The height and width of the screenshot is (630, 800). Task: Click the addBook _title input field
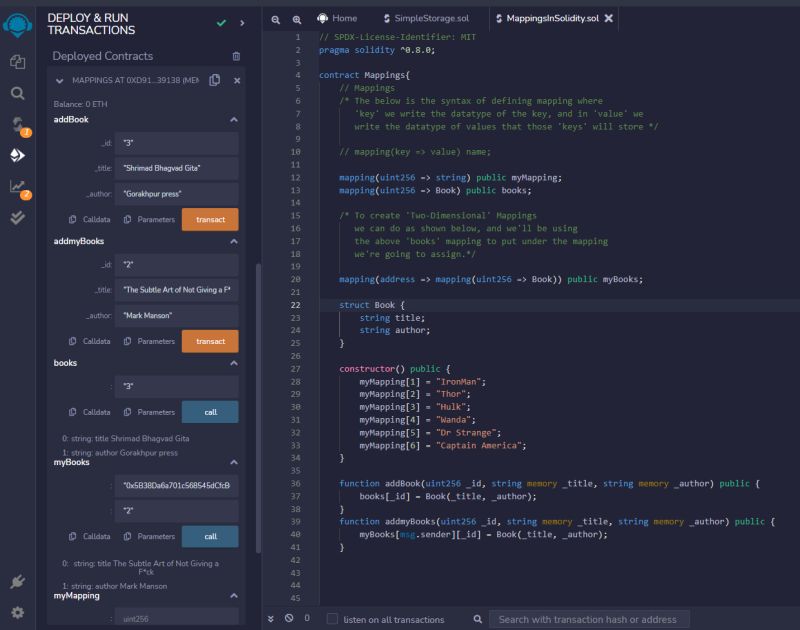coord(177,168)
